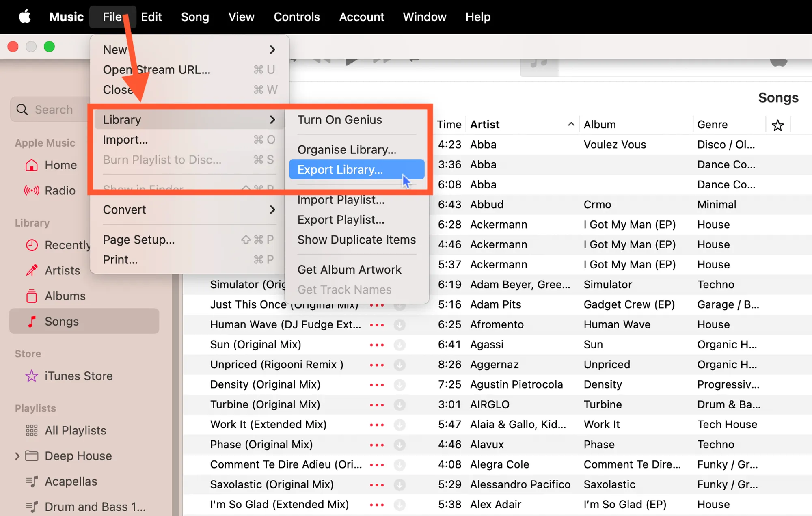Open the Home section icon in the sidebar
The height and width of the screenshot is (516, 812).
tap(32, 165)
